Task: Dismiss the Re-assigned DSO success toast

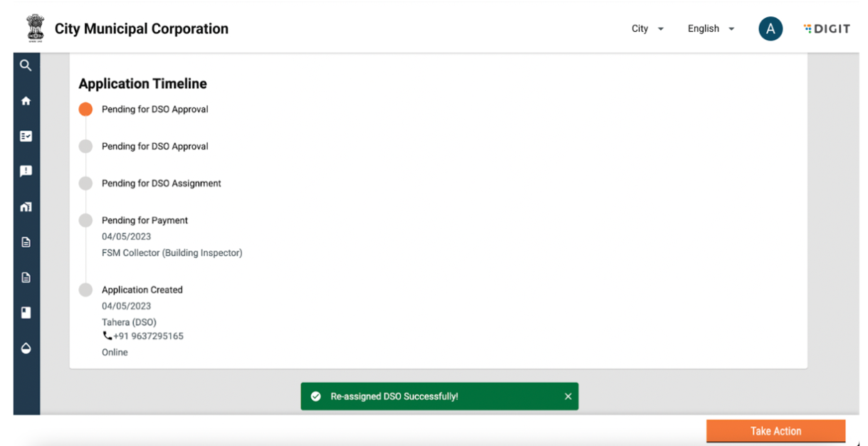Action: point(568,397)
